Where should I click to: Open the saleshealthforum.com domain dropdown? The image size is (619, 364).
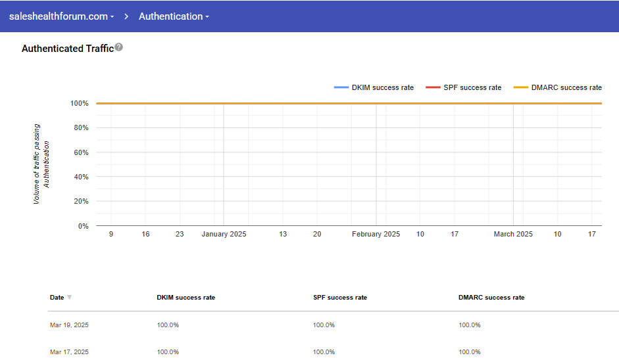pos(61,16)
